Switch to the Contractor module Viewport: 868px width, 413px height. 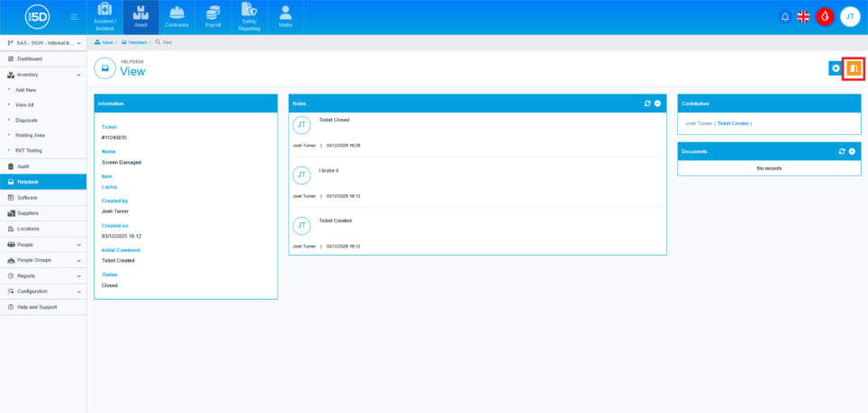[177, 17]
